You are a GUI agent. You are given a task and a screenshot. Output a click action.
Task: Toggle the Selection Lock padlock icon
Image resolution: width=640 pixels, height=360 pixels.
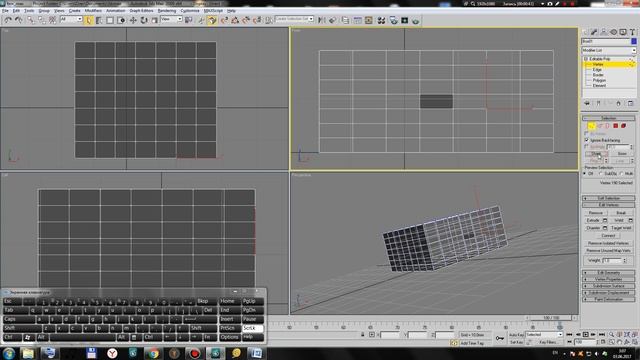[362, 334]
